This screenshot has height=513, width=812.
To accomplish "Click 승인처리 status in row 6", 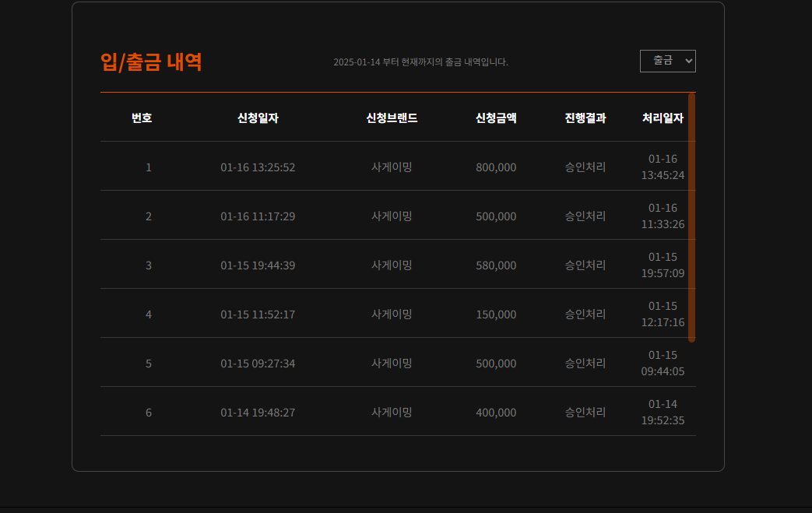I will click(585, 412).
